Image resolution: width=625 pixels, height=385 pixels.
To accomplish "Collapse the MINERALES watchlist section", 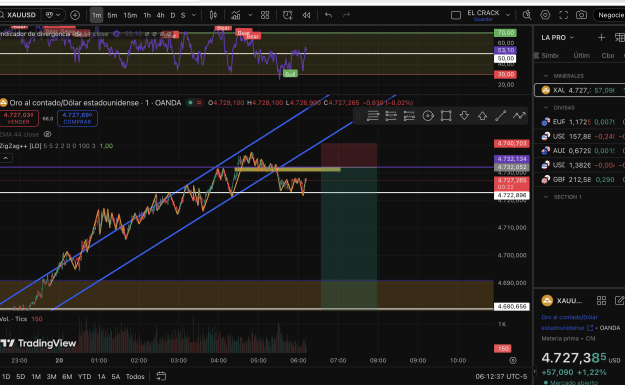I will [x=546, y=76].
